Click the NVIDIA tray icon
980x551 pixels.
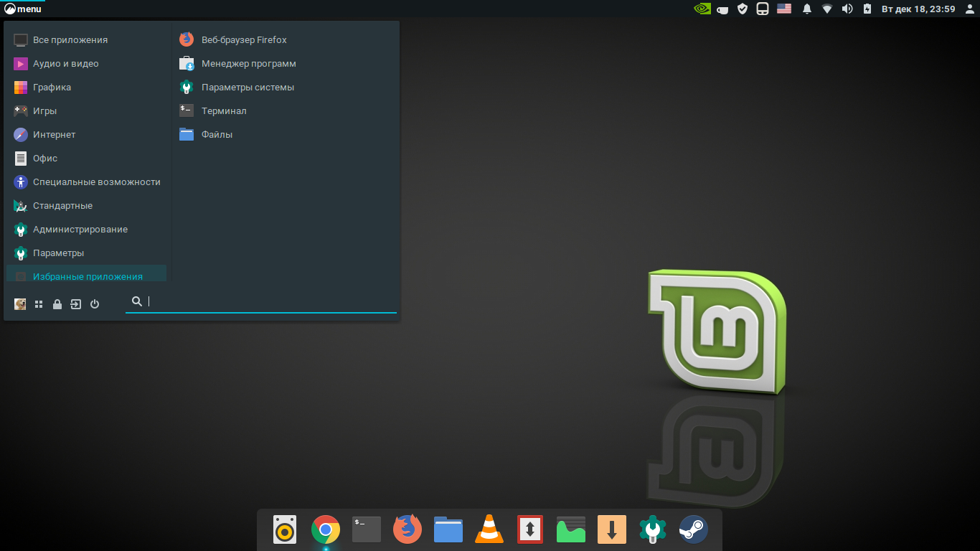click(702, 9)
